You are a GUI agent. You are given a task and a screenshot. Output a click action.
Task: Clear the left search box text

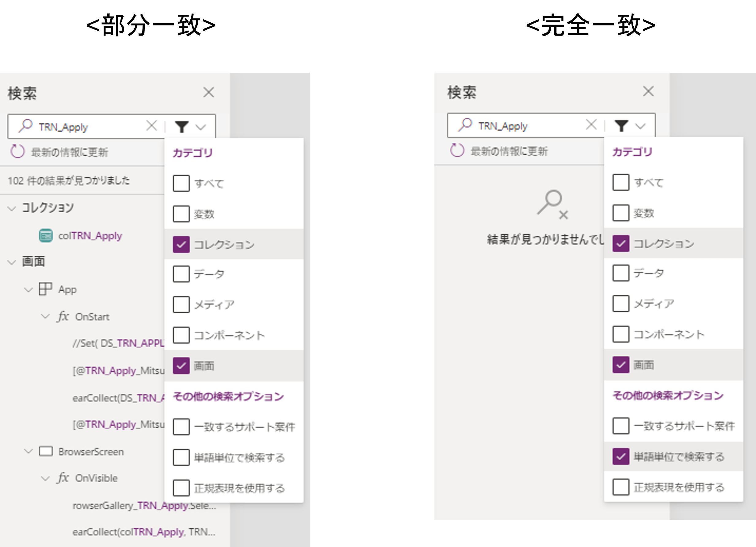coord(152,126)
